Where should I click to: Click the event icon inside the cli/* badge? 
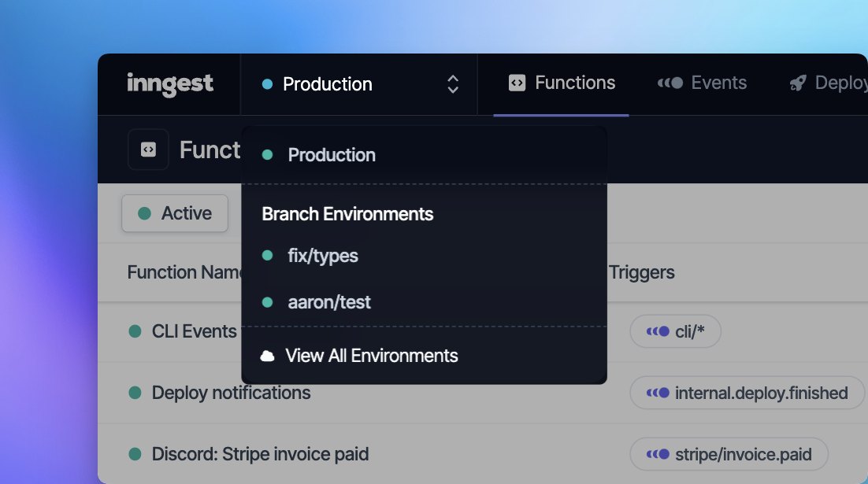pyautogui.click(x=655, y=331)
